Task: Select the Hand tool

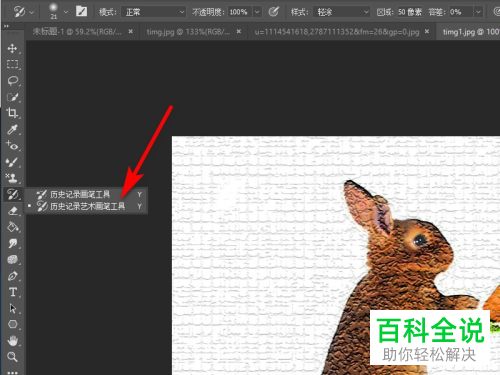Action: (12, 341)
